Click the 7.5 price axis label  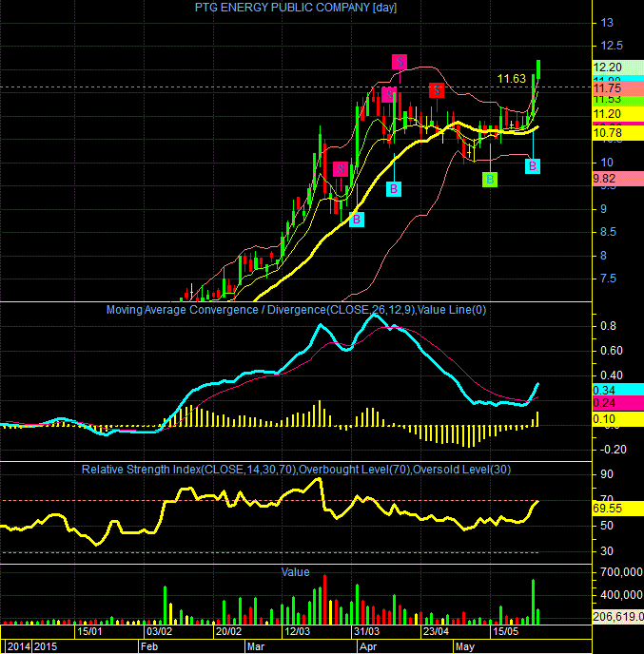pos(608,279)
